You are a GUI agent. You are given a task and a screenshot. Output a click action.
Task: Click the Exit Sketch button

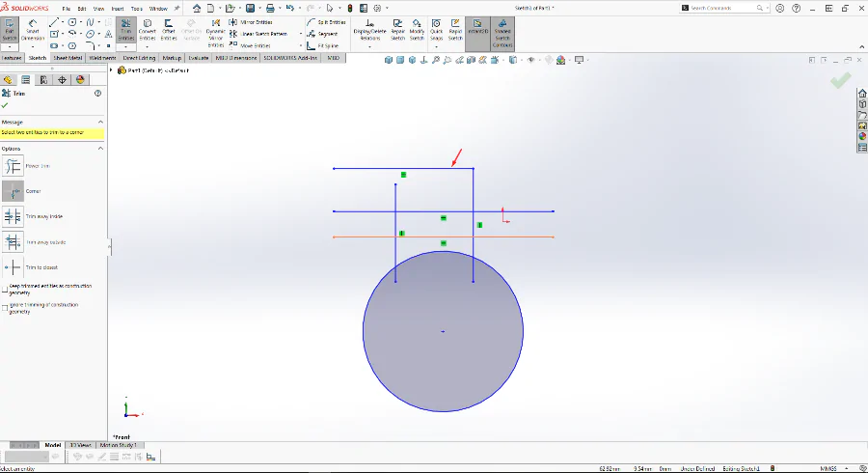[10, 30]
